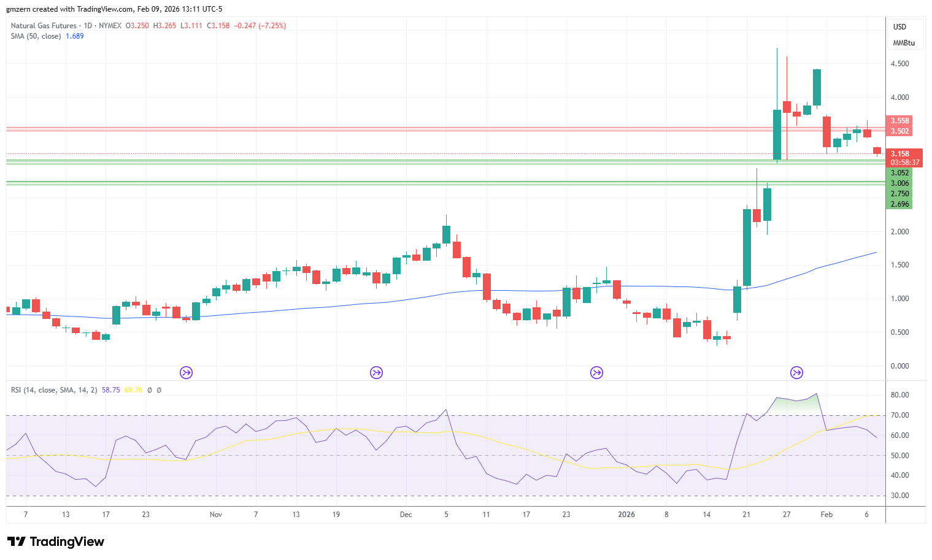932x560 pixels.
Task: Click the Natural Gas Futures symbol title
Action: tap(44, 26)
